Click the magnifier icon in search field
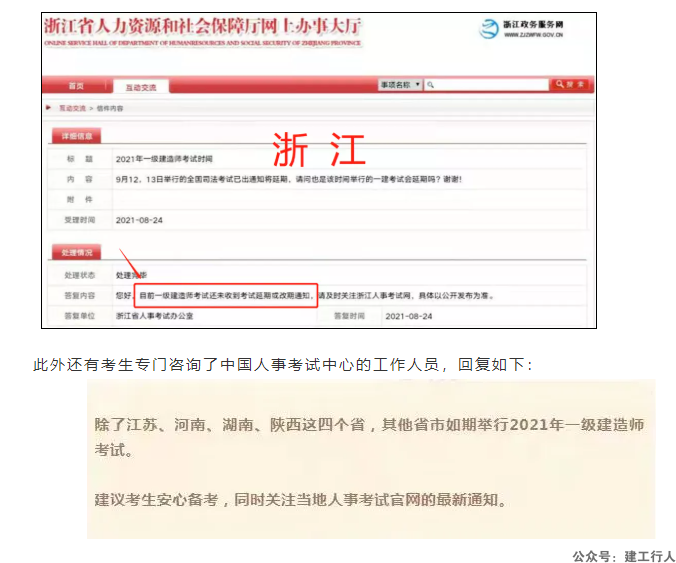Screen dimensions: 676x563 [430, 85]
